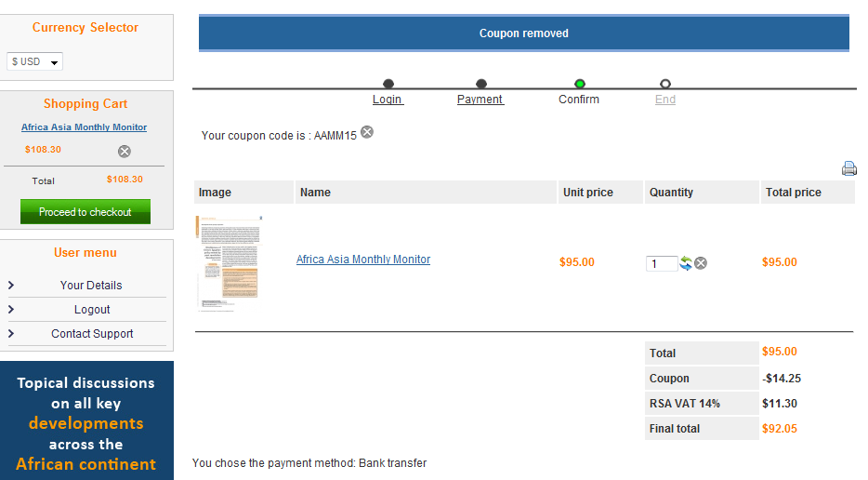Refresh the quantity in the product table
Image resolution: width=868 pixels, height=480 pixels.
[x=686, y=263]
